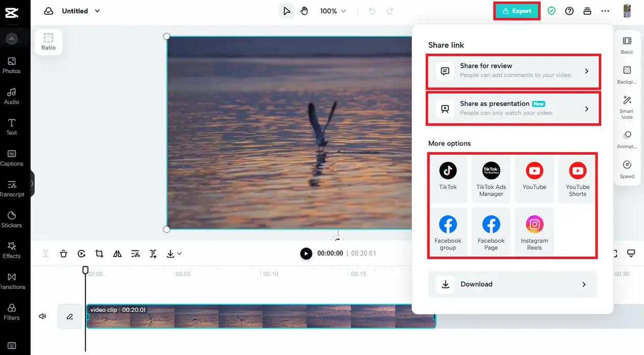Click the Export button
644x355 pixels.
pyautogui.click(x=516, y=10)
